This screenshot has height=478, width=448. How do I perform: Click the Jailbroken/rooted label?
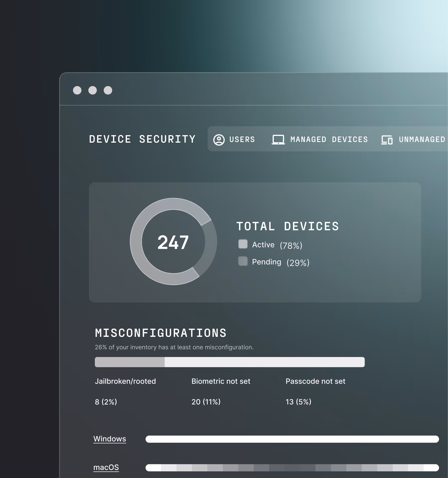[x=125, y=381]
